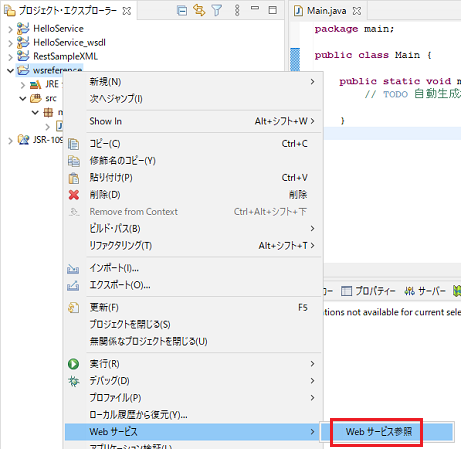
Task: Open the view menu three-dots icon
Action: click(237, 11)
